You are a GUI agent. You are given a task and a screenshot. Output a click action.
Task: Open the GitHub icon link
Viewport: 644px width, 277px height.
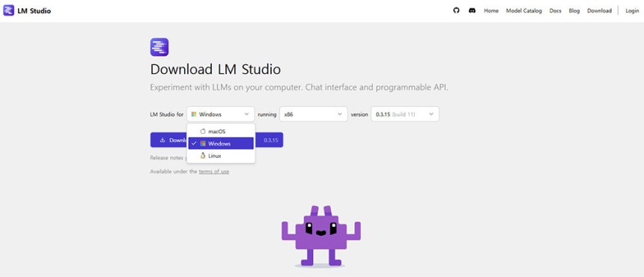tap(456, 10)
